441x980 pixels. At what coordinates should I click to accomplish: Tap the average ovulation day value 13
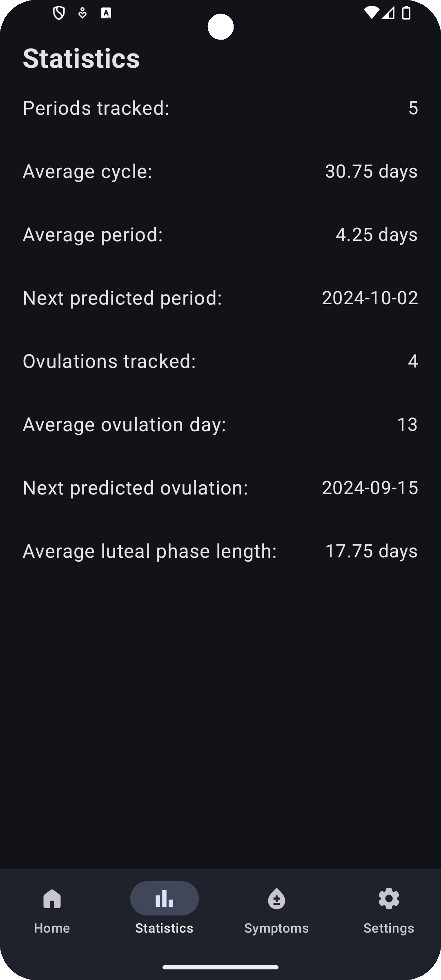(x=407, y=425)
